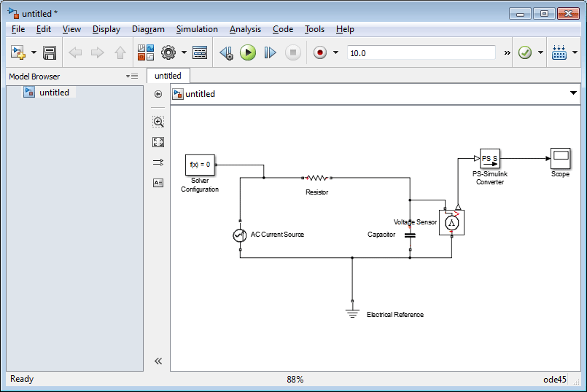
Task: Select the Voltage Sensor block
Action: click(x=452, y=223)
